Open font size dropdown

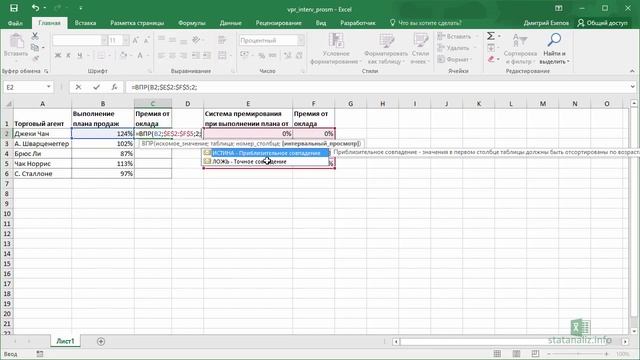[125, 40]
